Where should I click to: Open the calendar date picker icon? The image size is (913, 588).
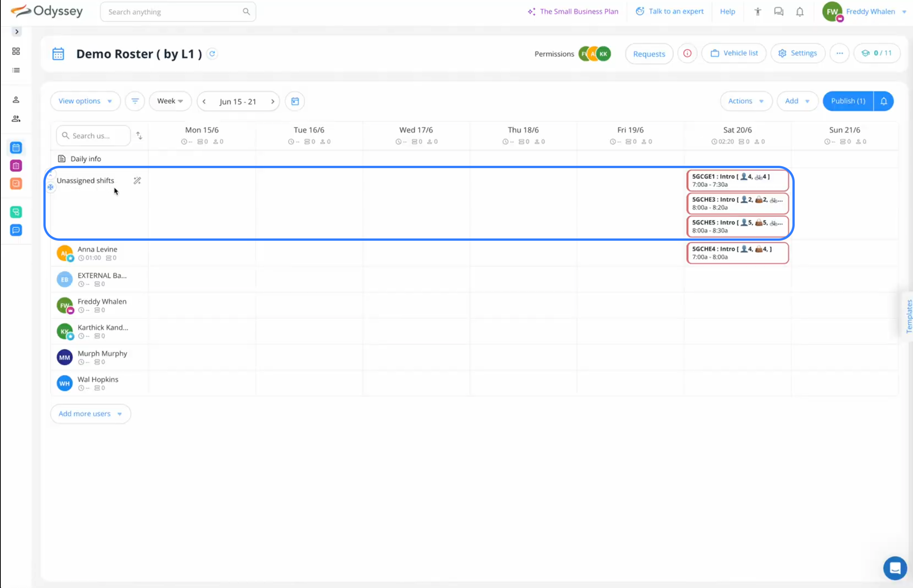pyautogui.click(x=295, y=101)
